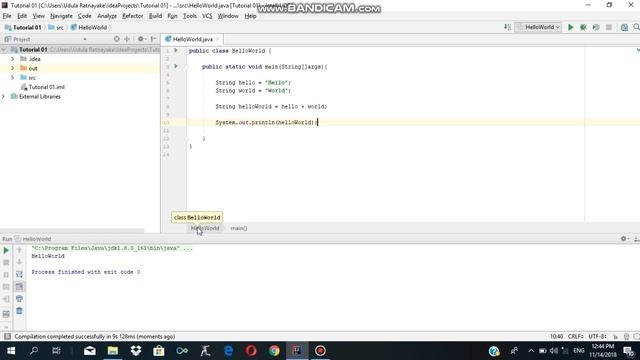Click the stop icon in top toolbar
The image size is (640, 360).
(609, 27)
